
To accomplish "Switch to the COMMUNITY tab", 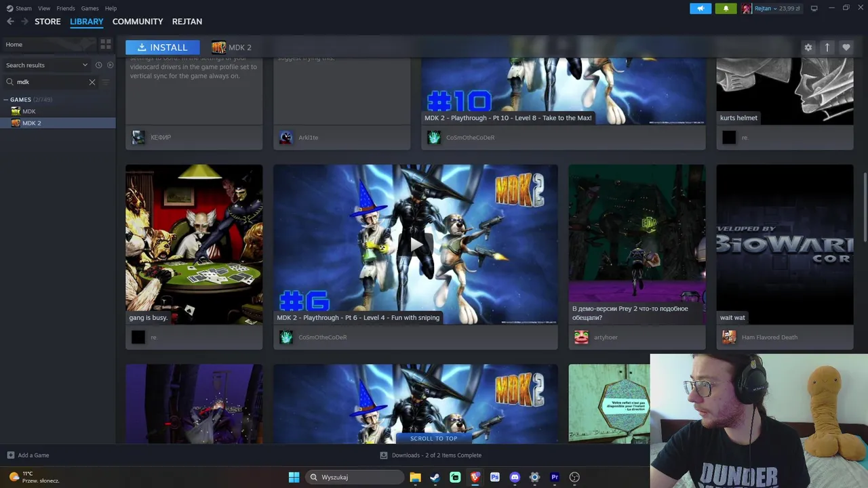I will click(x=138, y=22).
